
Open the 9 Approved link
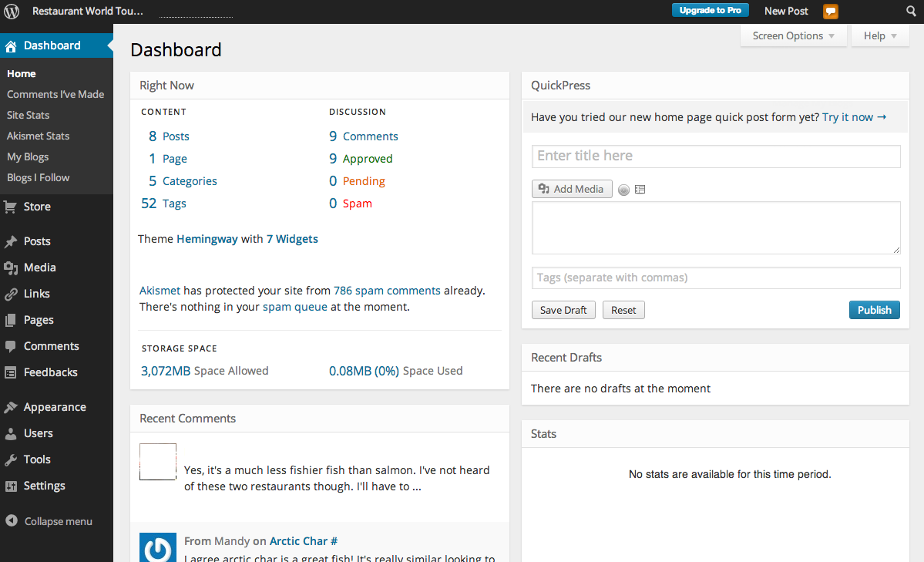(361, 159)
